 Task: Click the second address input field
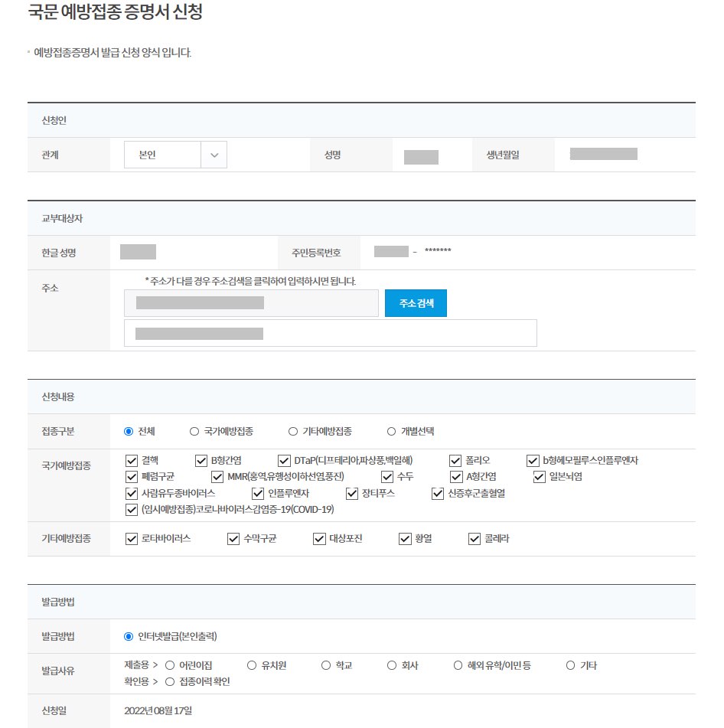click(329, 332)
